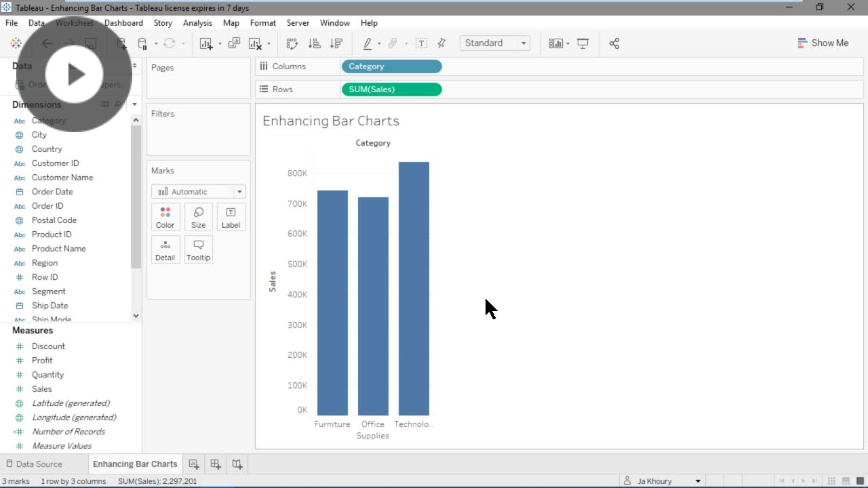The image size is (868, 488).
Task: Toggle the Show Me panel
Action: click(823, 43)
